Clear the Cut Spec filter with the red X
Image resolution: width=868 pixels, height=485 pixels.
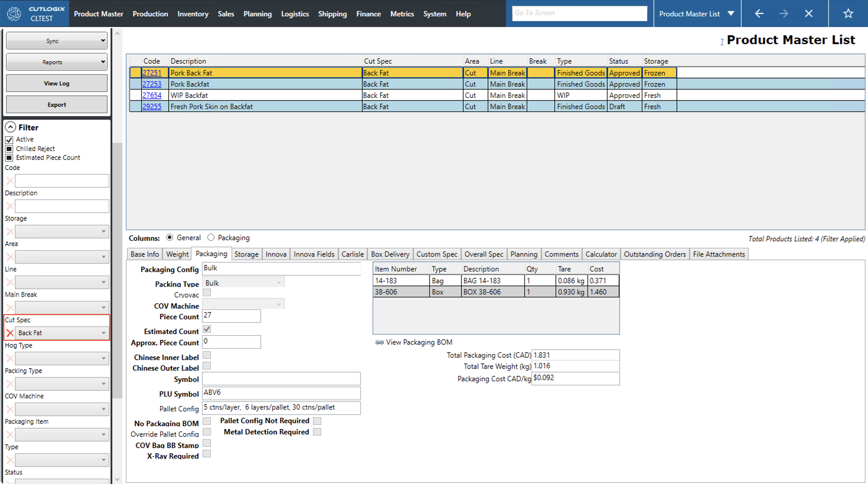[10, 333]
